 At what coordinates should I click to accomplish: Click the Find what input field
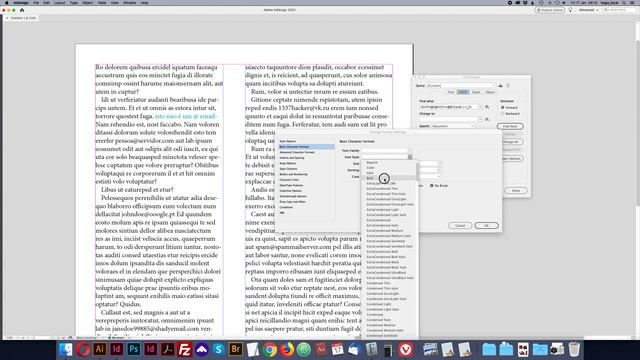[x=448, y=107]
